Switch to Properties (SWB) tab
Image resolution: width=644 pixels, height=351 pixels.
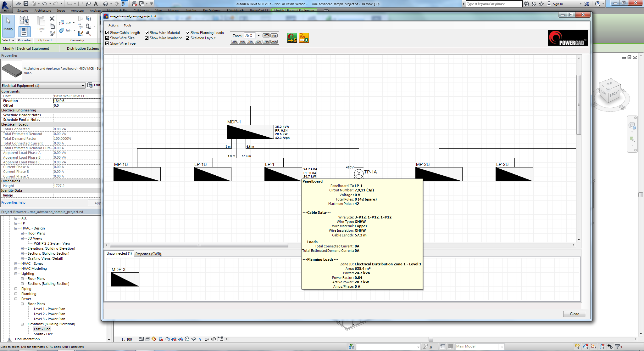pyautogui.click(x=148, y=254)
